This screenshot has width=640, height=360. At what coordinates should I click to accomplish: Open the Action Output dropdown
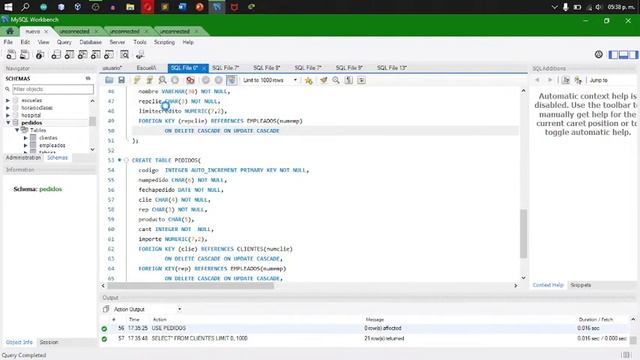click(x=147, y=309)
